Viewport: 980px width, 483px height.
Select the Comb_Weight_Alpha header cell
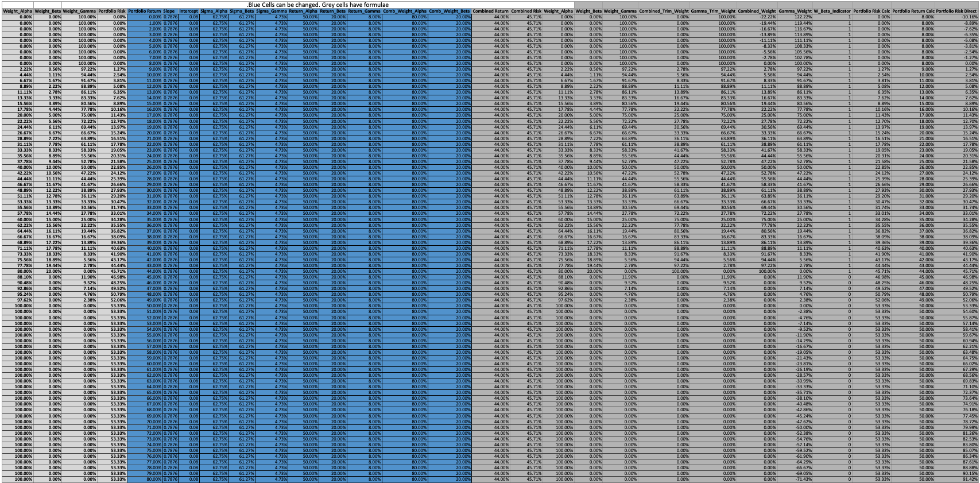pos(405,11)
